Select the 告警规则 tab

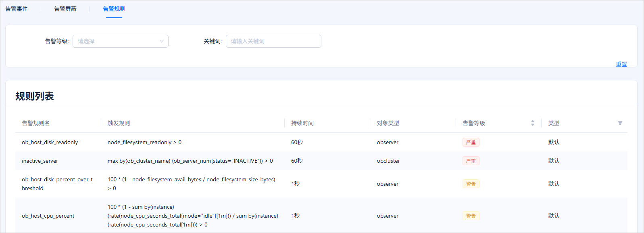(x=114, y=9)
